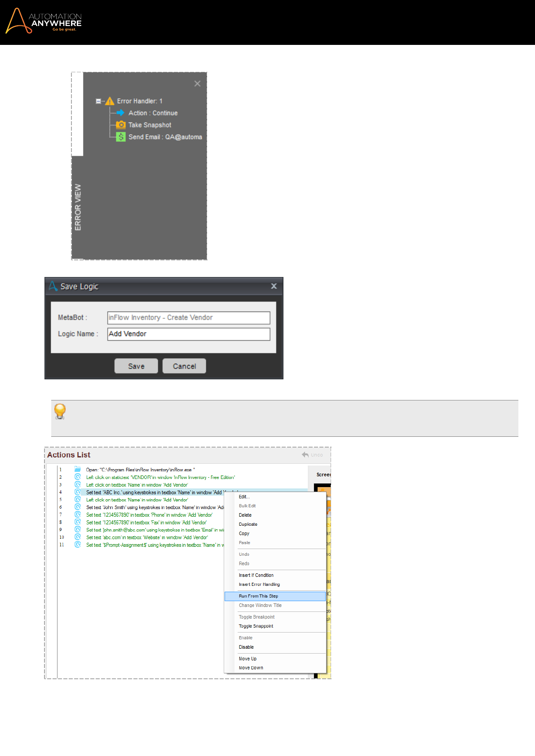Click the action icon on row 8
This screenshot has width=535, height=756.
tap(78, 522)
